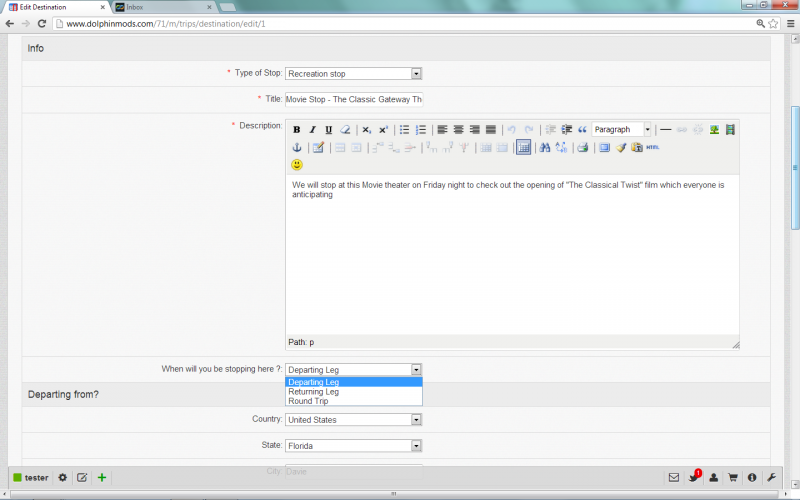Click the address bar URL
This screenshot has height=500, width=800.
click(x=166, y=24)
